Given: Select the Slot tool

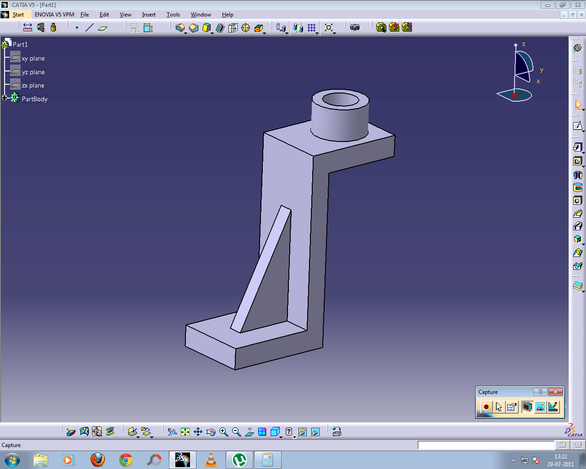Looking at the screenshot, I should (x=577, y=226).
